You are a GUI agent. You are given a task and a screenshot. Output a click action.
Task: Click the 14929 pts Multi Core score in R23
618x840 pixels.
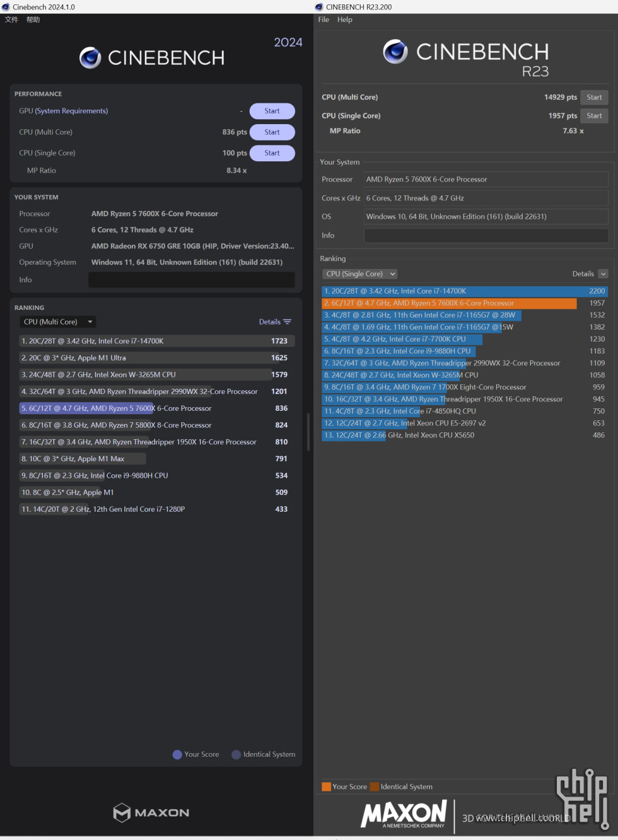click(561, 97)
